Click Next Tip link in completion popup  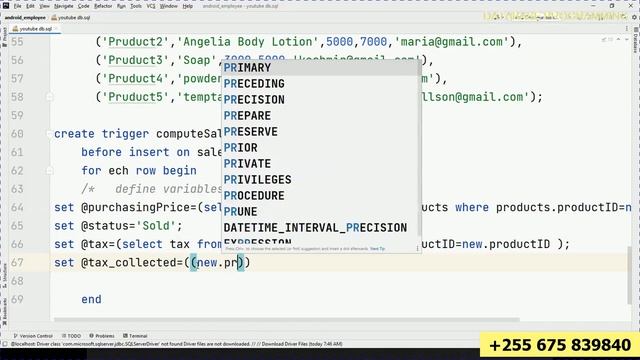(377, 249)
